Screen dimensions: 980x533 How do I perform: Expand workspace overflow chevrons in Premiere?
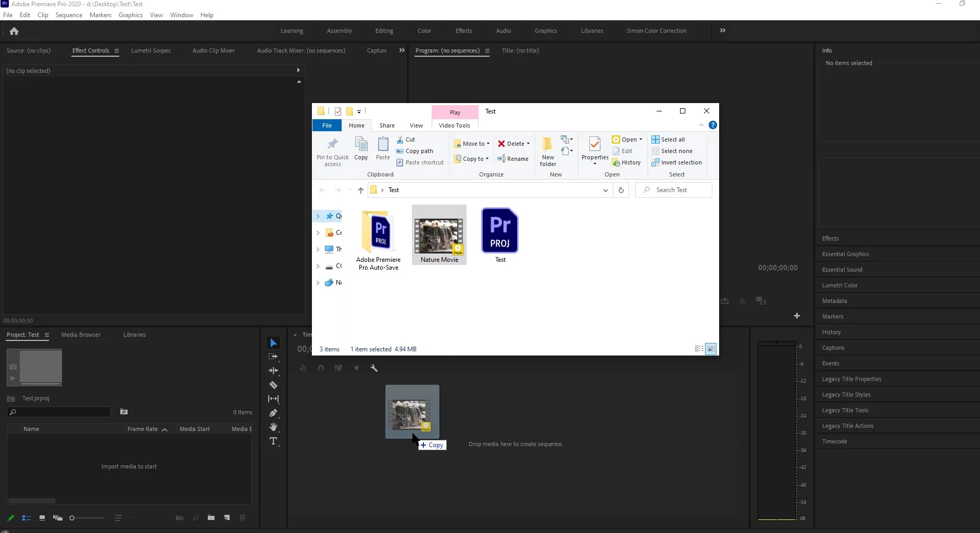click(723, 31)
